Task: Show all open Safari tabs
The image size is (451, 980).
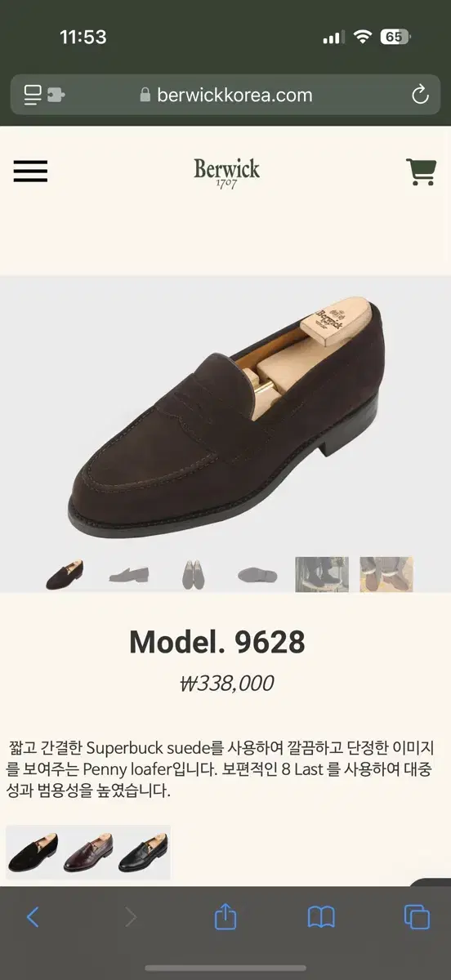Action: 418,917
